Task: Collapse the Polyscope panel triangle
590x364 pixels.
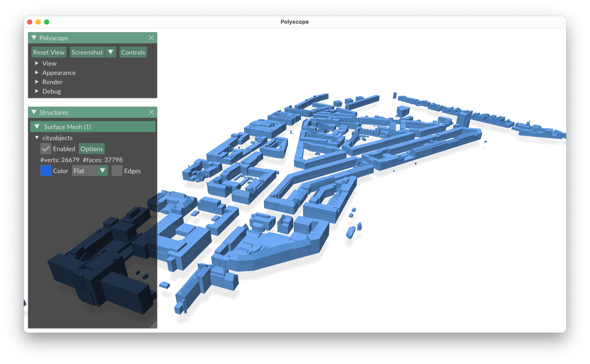Action: pos(34,38)
